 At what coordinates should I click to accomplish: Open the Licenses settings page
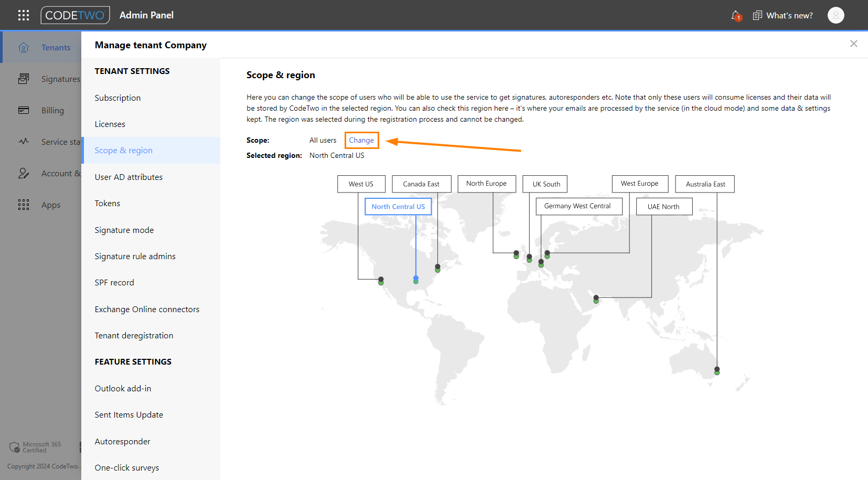(151, 124)
